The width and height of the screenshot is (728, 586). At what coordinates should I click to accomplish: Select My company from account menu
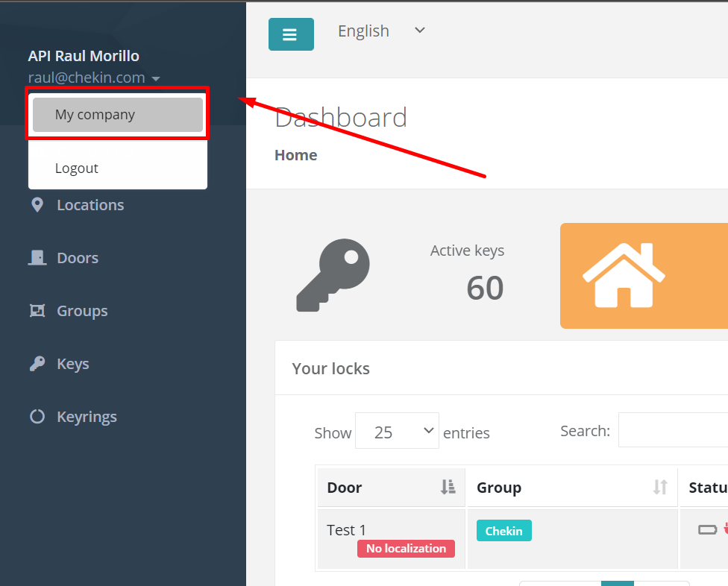click(x=118, y=115)
